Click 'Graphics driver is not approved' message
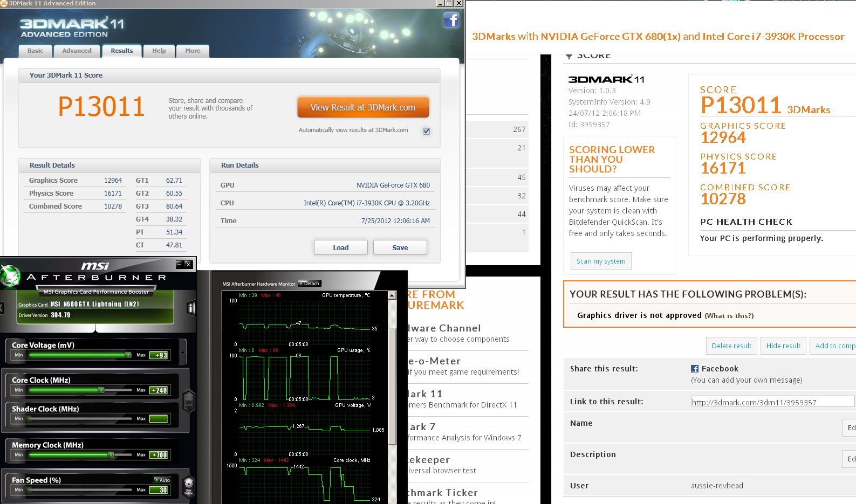This screenshot has width=856, height=504. (639, 315)
